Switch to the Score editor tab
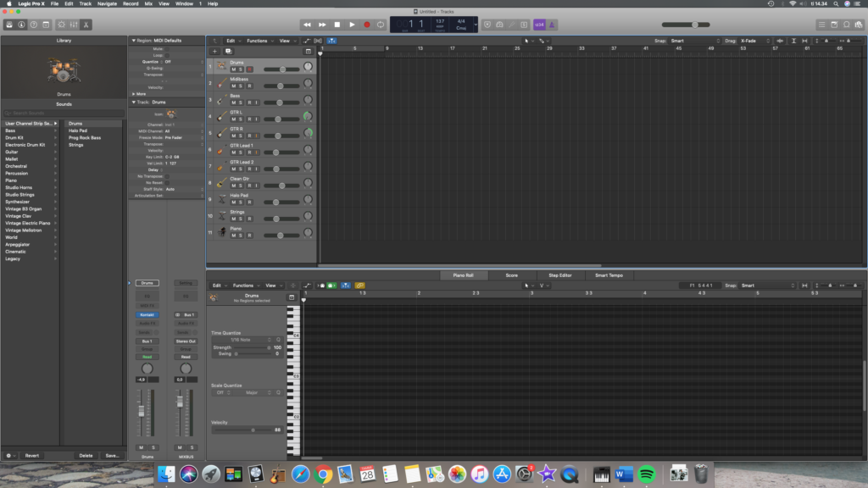This screenshot has height=488, width=868. coord(511,275)
